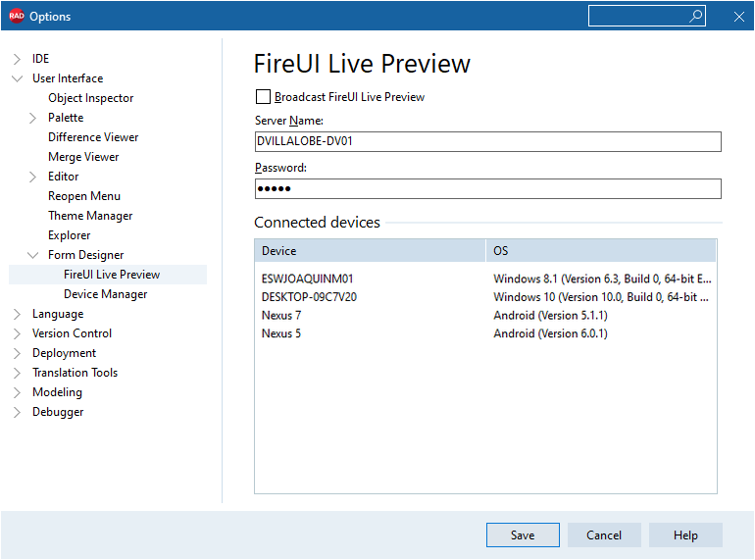Select FireUI Live Preview tree item
Screen dimensions: 755x560
point(108,275)
